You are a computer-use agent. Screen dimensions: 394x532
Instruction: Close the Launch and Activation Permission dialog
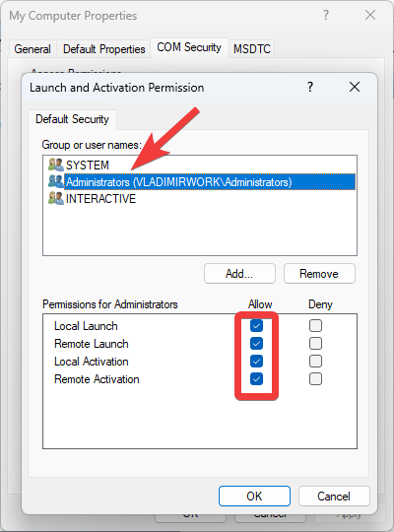355,88
